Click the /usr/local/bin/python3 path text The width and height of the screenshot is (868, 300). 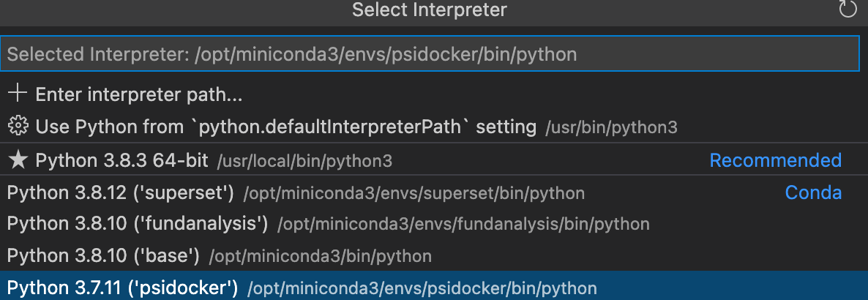pyautogui.click(x=304, y=161)
